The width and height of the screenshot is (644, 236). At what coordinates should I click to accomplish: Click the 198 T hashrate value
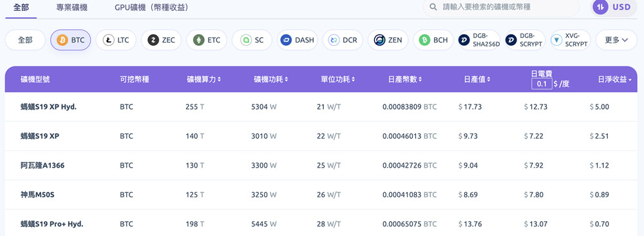pos(194,224)
